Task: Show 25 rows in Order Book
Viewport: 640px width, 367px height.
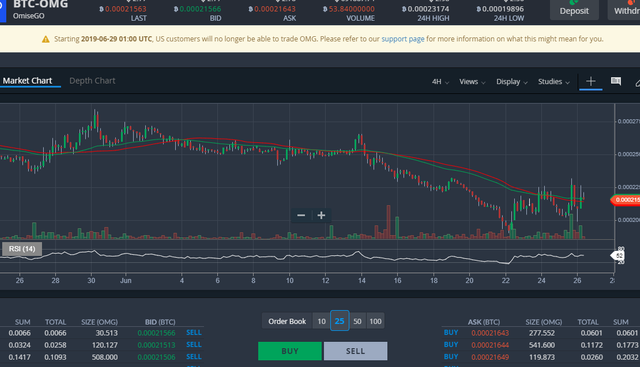Action: [x=340, y=321]
